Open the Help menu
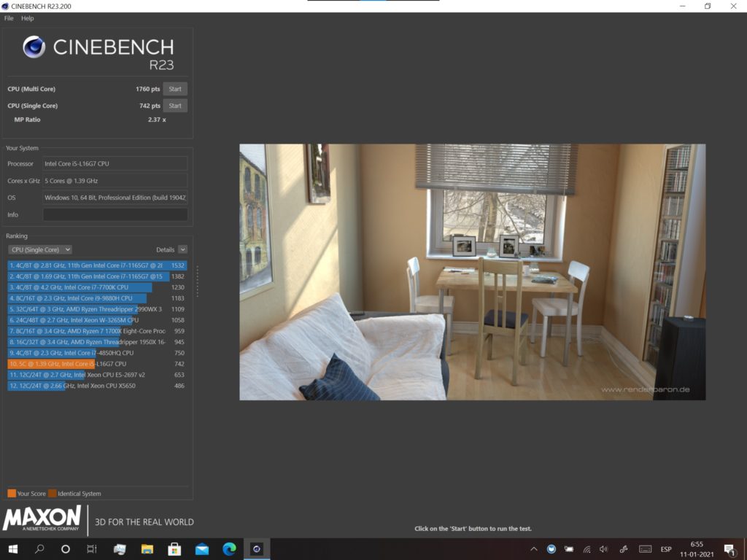The image size is (747, 560). pyautogui.click(x=28, y=18)
